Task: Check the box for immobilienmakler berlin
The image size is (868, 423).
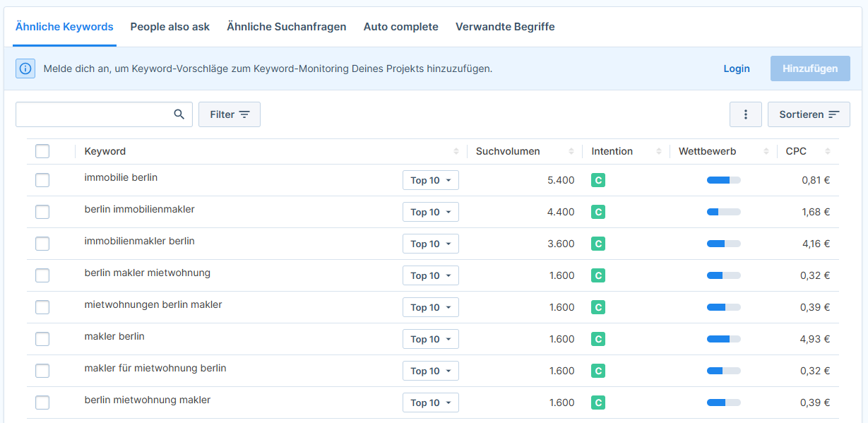Action: pyautogui.click(x=42, y=244)
